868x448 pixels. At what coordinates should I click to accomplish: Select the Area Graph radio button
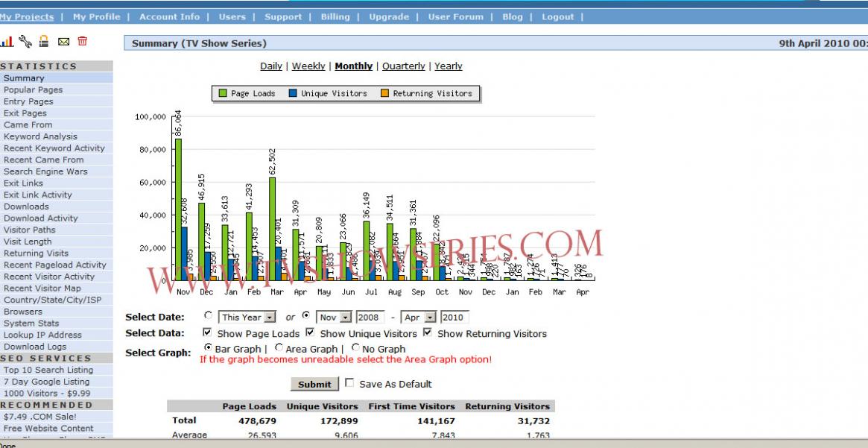pos(279,347)
